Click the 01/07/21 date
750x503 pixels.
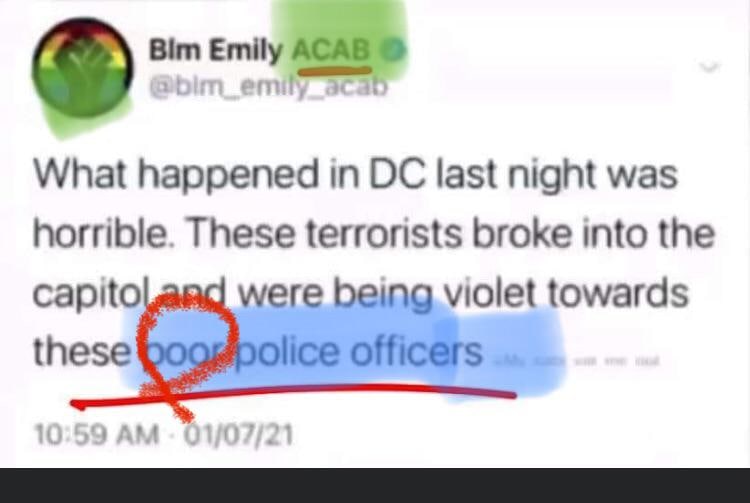238,435
